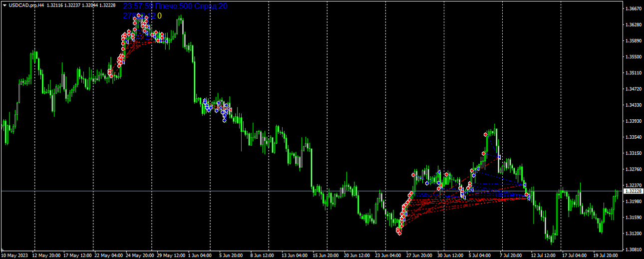Click price level 1.33540 on the scale
644x259 pixels.
[x=633, y=137]
